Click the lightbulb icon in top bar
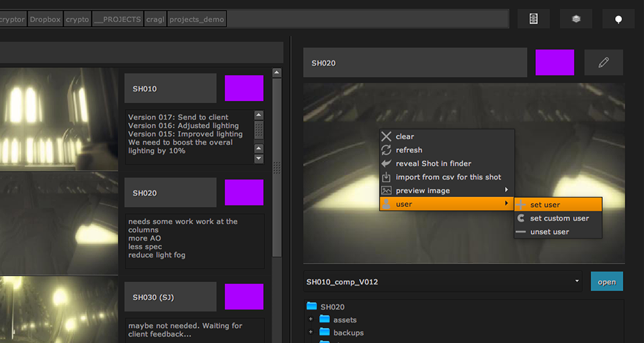This screenshot has width=644, height=343. pos(618,19)
